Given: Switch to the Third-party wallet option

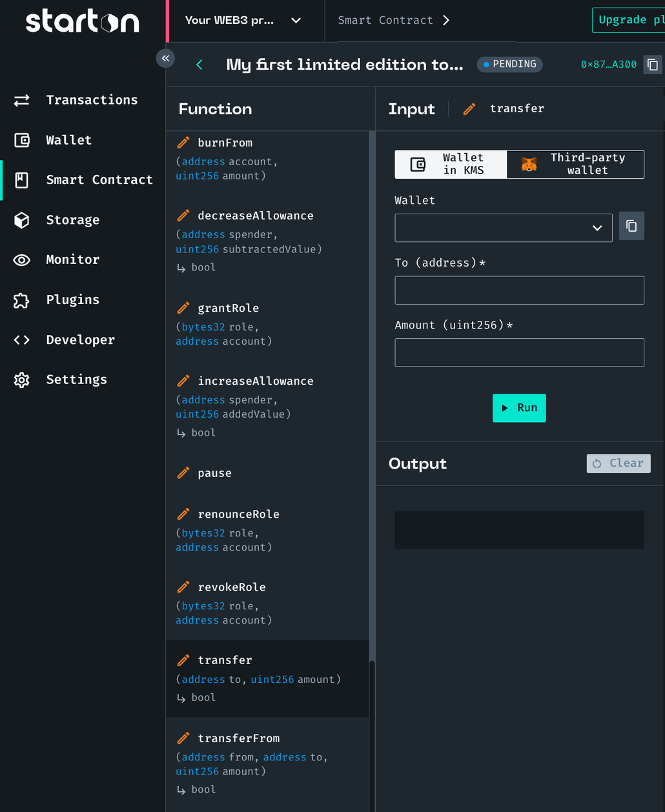Looking at the screenshot, I should coord(575,164).
